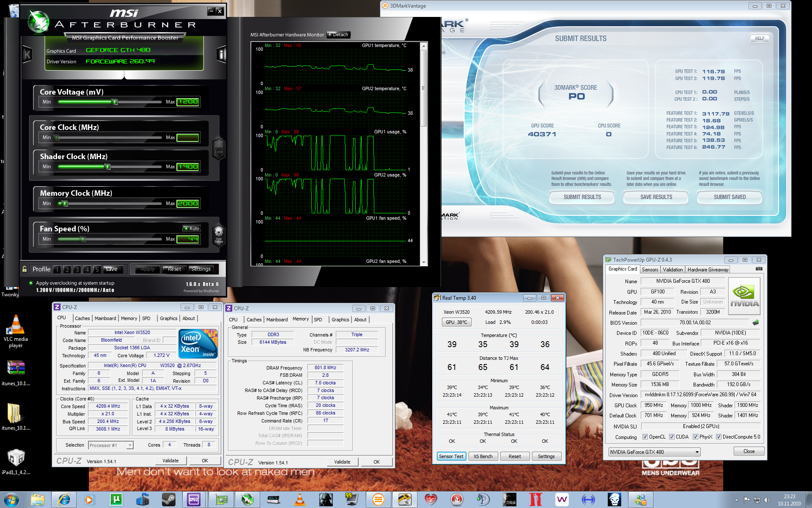Open Mainboard tab in left CPU-Z
812x508 pixels.
[x=105, y=318]
